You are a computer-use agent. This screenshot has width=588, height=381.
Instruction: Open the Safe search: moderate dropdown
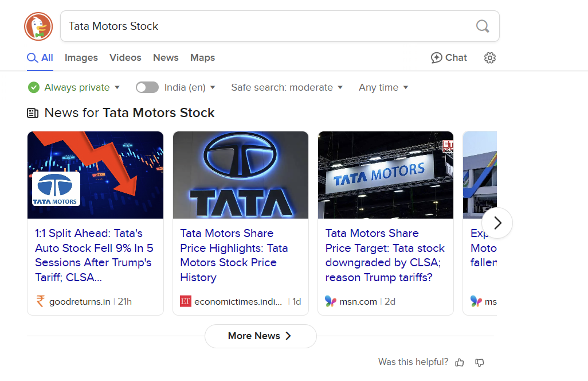(287, 88)
